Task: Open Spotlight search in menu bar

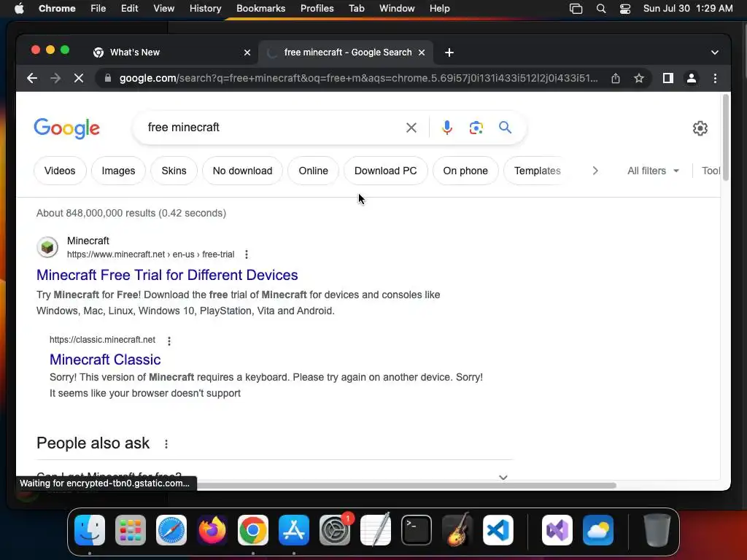Action: pyautogui.click(x=601, y=9)
